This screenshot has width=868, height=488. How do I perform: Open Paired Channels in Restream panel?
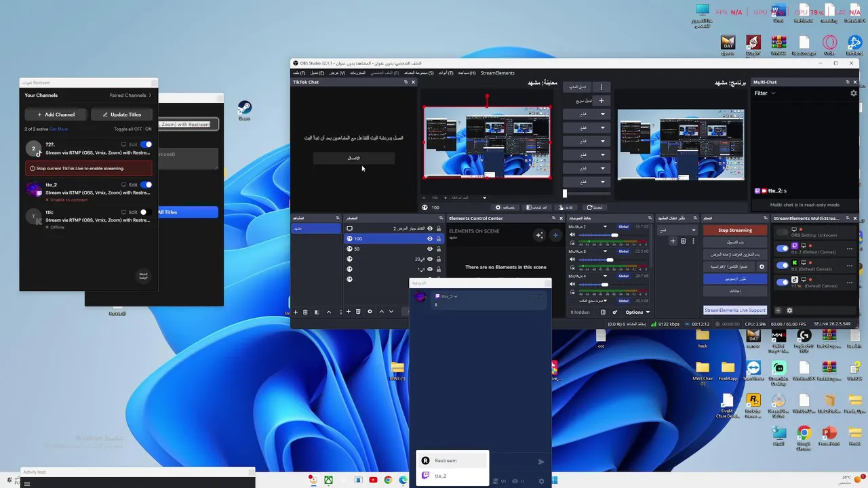(x=130, y=96)
